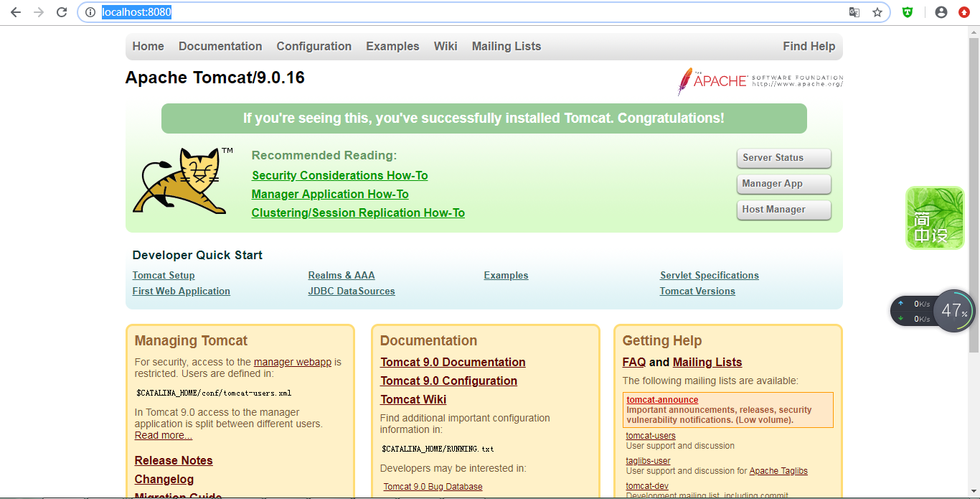The height and width of the screenshot is (499, 980).
Task: Open Tomcat 9.0 Documentation link
Action: click(453, 362)
